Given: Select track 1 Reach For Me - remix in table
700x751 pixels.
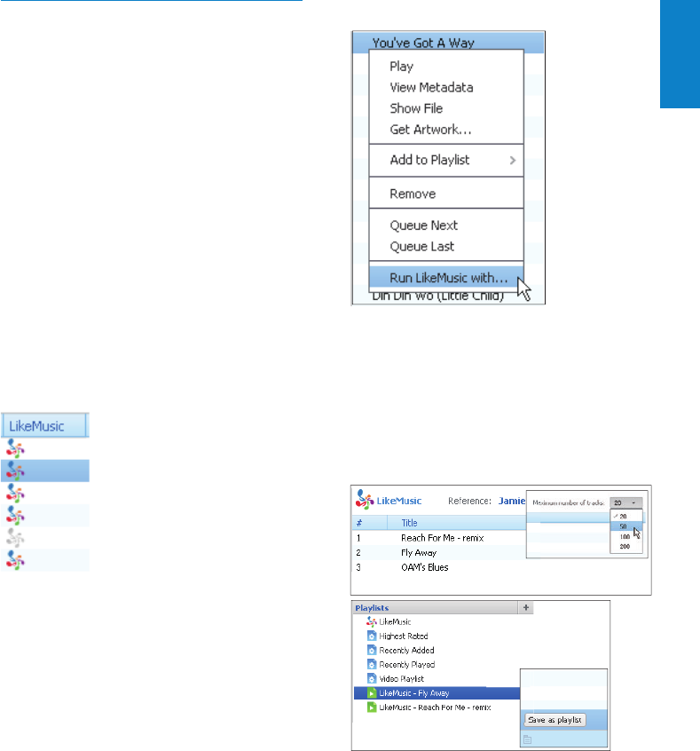Looking at the screenshot, I should [x=439, y=538].
